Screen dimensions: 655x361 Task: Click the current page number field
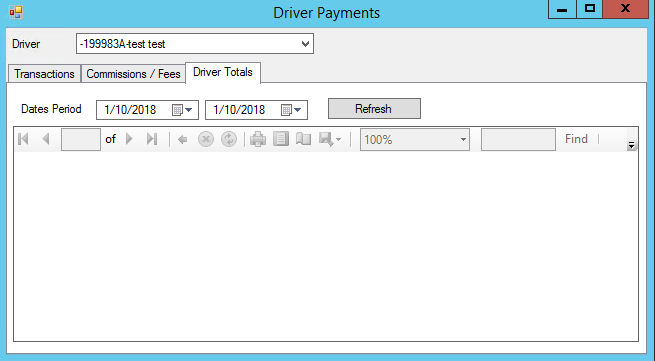pos(81,140)
